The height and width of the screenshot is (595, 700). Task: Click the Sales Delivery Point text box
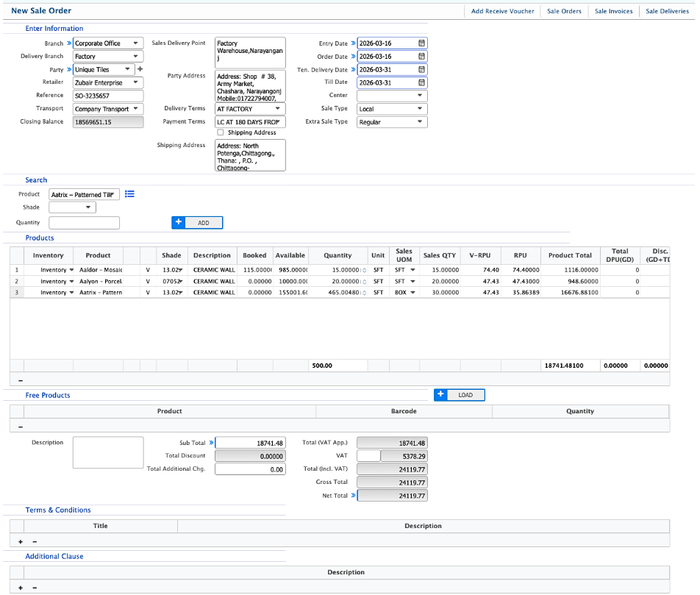(x=250, y=53)
